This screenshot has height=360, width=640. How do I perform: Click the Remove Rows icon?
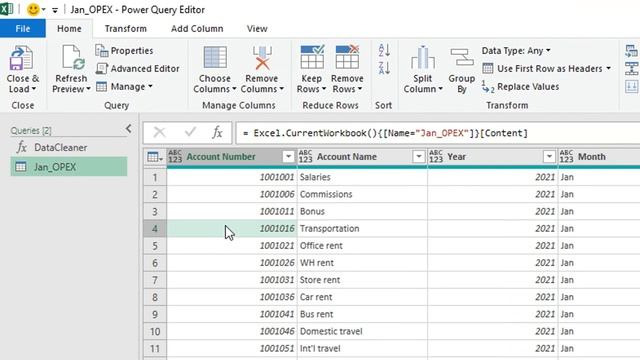tap(347, 57)
